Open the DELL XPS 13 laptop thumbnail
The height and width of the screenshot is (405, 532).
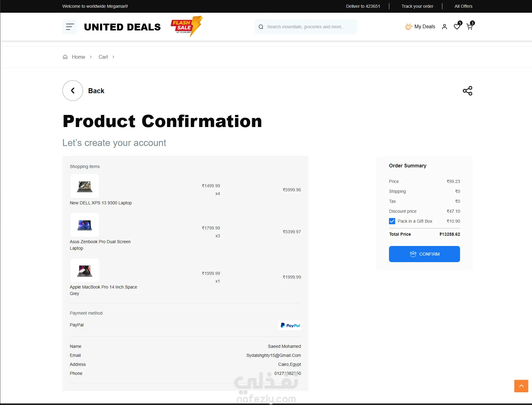click(85, 186)
